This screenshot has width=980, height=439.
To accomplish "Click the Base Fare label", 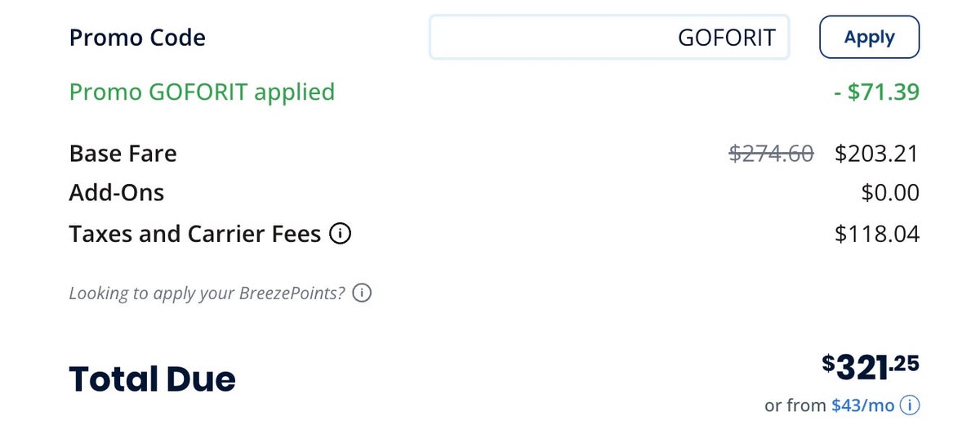I will (122, 154).
